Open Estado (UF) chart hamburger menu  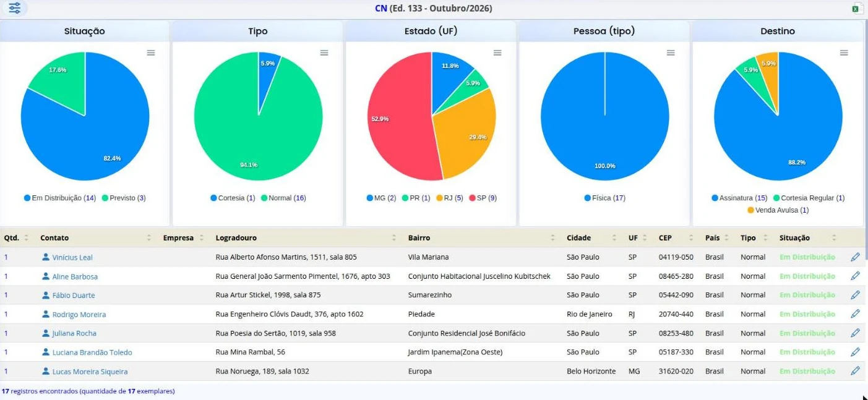[497, 53]
